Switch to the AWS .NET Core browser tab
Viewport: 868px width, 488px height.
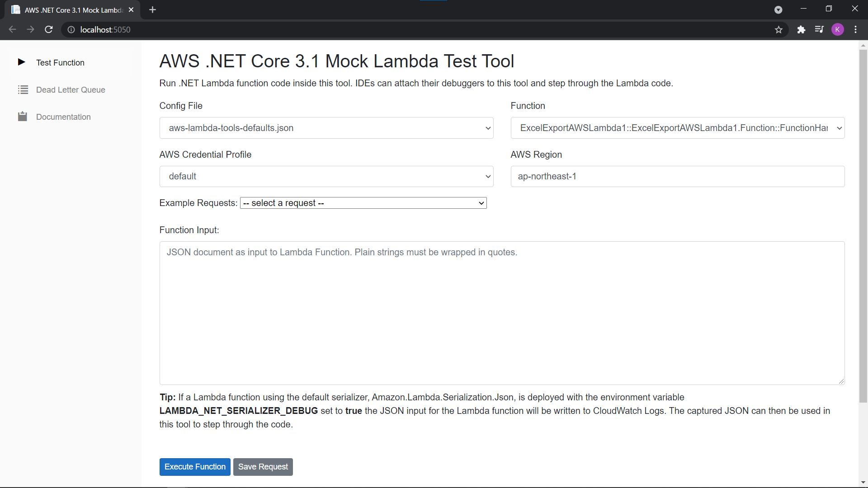tap(72, 10)
